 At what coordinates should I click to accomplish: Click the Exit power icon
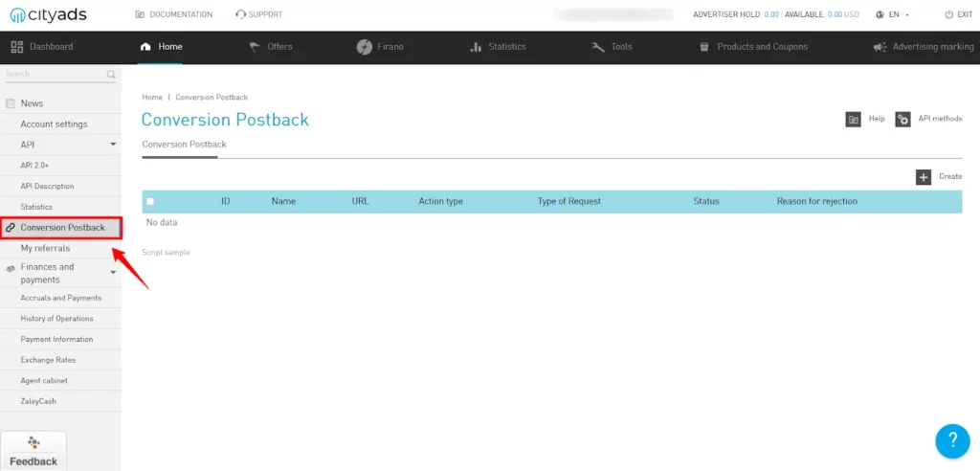948,14
